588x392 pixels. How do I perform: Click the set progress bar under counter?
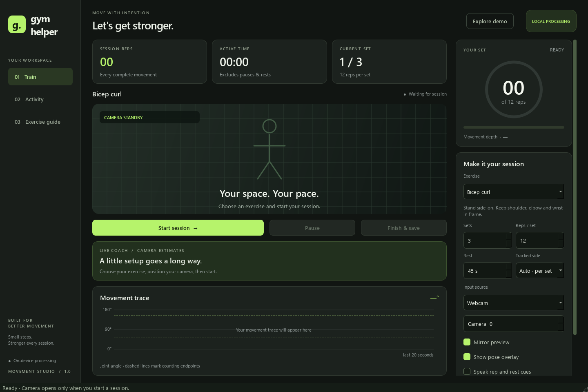(514, 127)
